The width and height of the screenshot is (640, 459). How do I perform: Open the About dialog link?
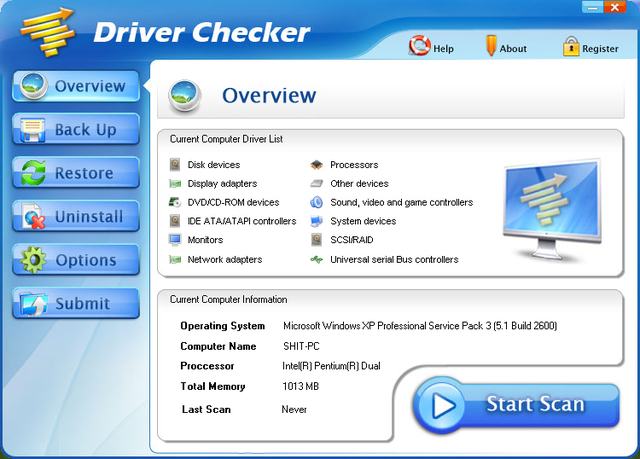pos(513,49)
